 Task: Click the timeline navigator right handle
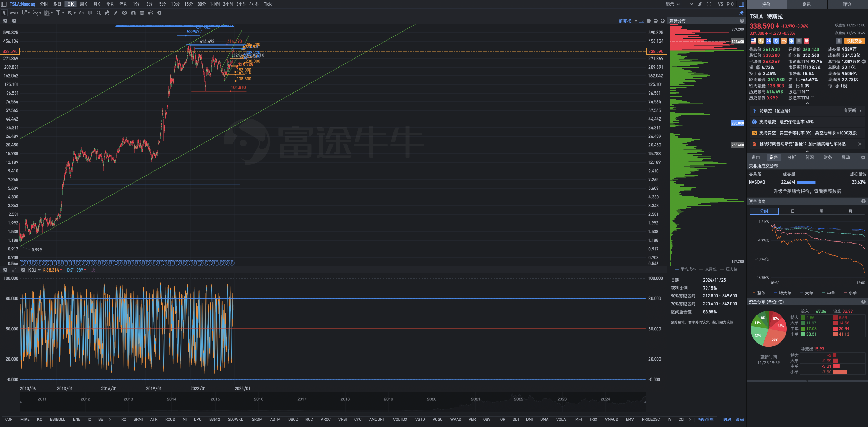tap(645, 402)
